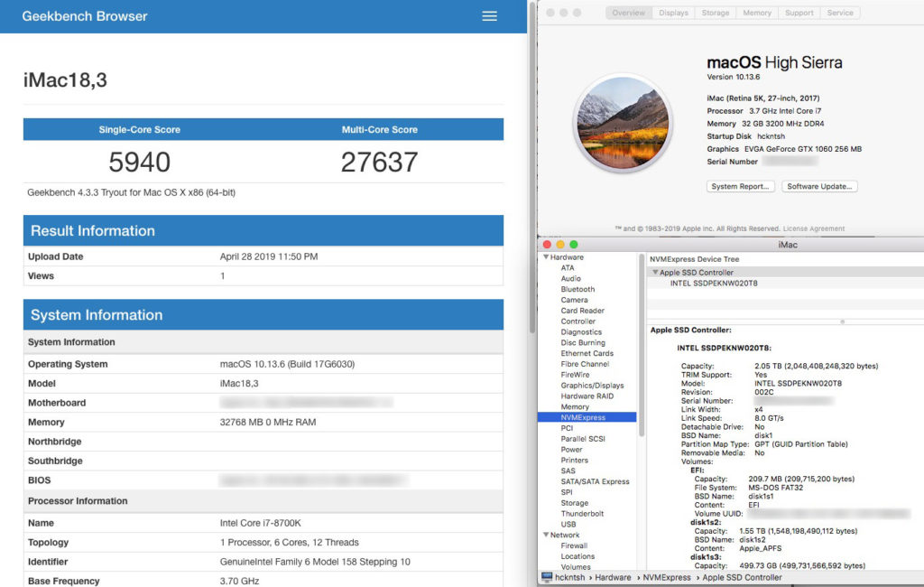
Task: Click the macOS High Sierra logo image
Action: pos(623,123)
